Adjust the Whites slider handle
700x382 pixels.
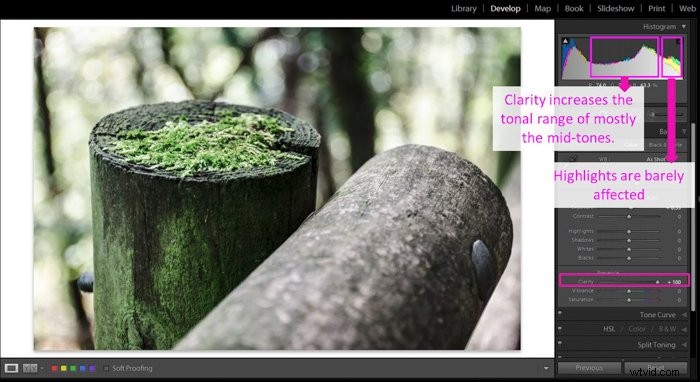click(629, 249)
